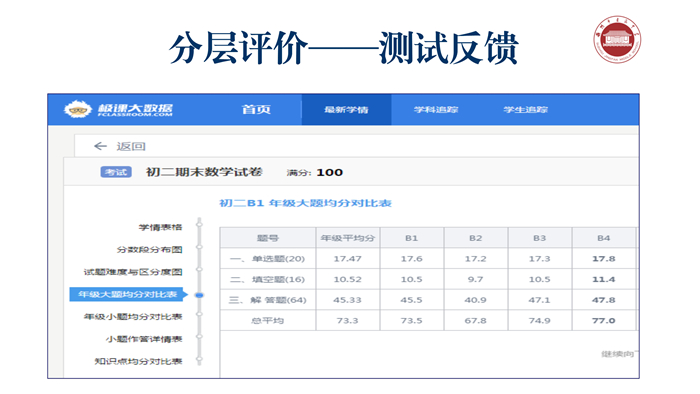The image size is (700, 394).
Task: Click the 40.9 cell in column B2
Action: 475,300
